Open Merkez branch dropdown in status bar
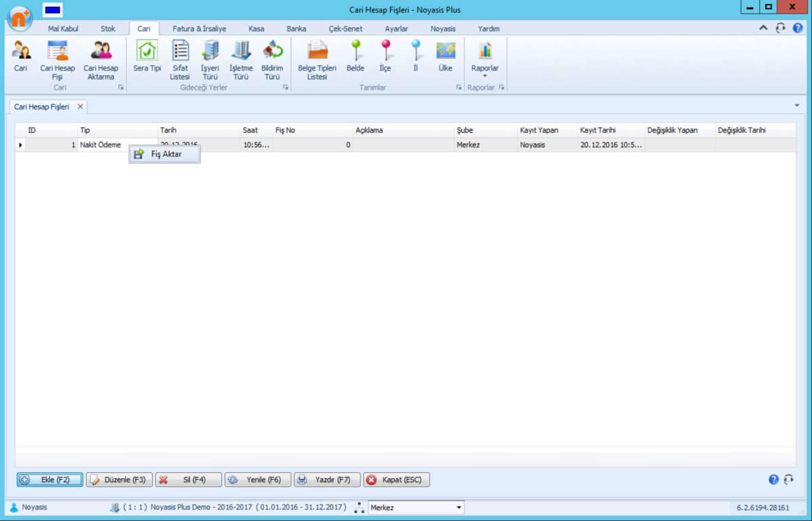Viewport: 812px width, 521px height. (x=459, y=507)
